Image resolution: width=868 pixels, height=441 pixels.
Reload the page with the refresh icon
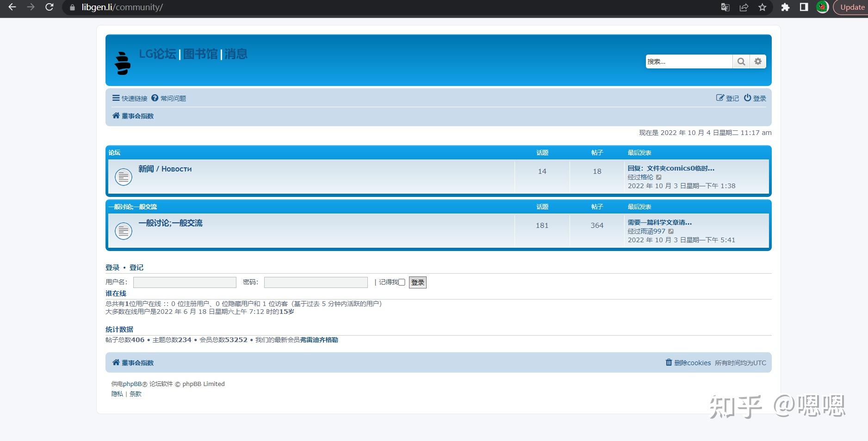(x=50, y=7)
